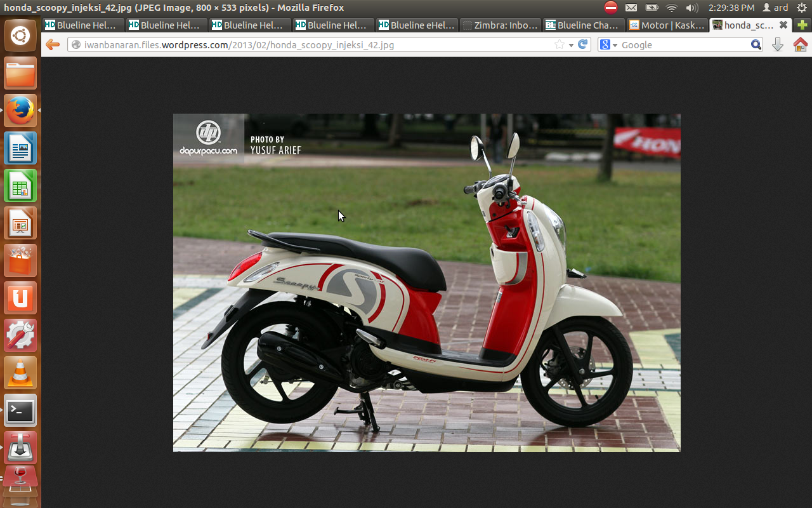
Task: Open the mail envelope messaging indicator
Action: [631, 8]
